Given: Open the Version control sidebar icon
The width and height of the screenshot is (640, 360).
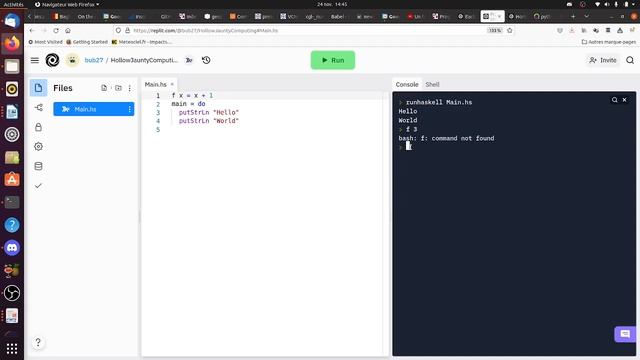Looking at the screenshot, I should (x=38, y=108).
